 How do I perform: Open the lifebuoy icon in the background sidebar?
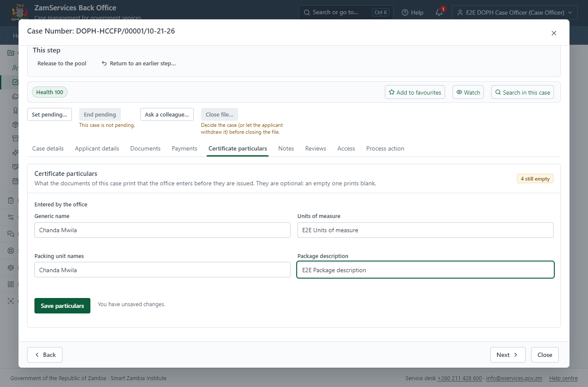(11, 251)
